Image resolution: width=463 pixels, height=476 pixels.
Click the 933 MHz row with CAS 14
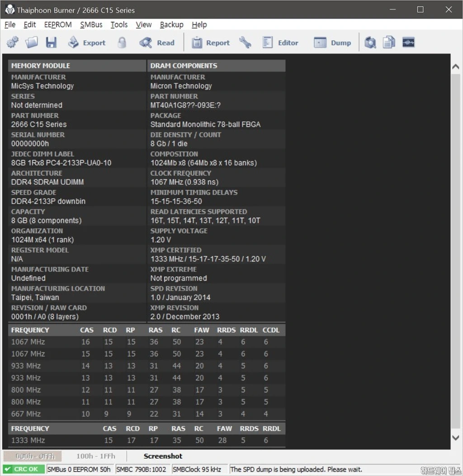pos(146,366)
